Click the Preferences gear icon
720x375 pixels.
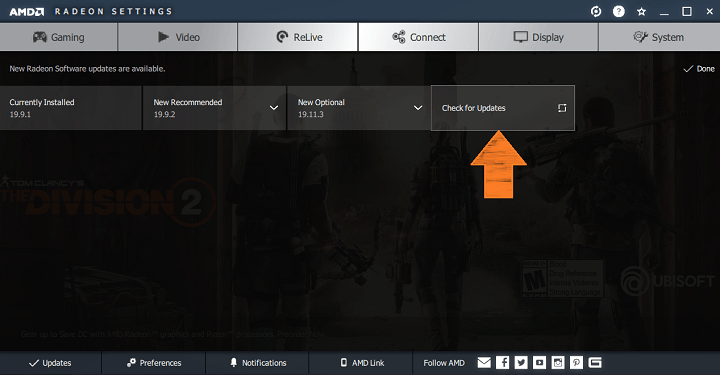[131, 363]
